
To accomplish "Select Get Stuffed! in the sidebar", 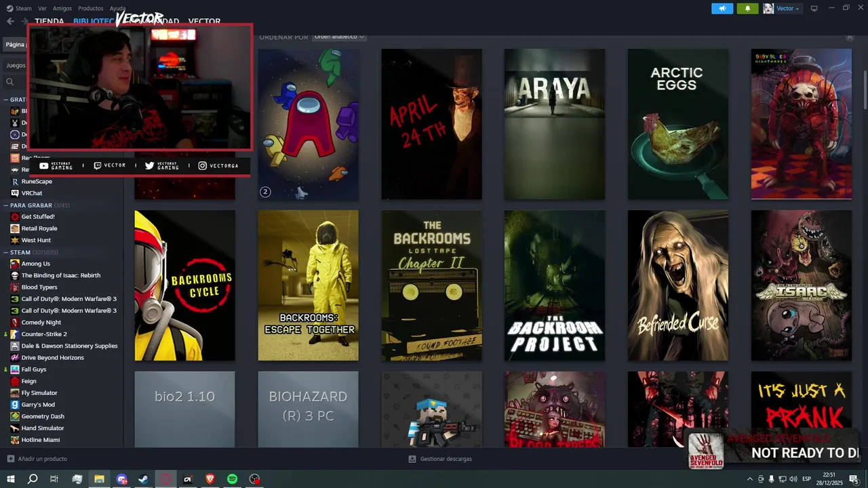I will click(38, 216).
